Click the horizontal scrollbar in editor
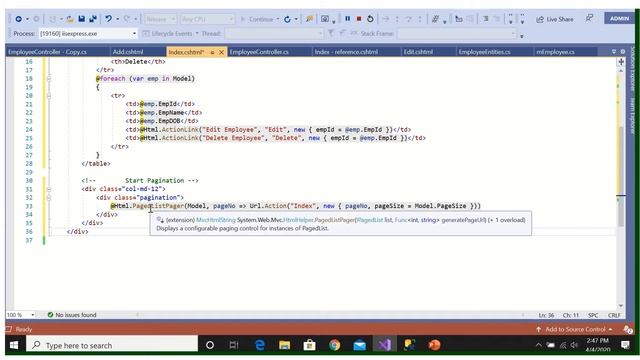This screenshot has height=360, width=640. pyautogui.click(x=330, y=315)
